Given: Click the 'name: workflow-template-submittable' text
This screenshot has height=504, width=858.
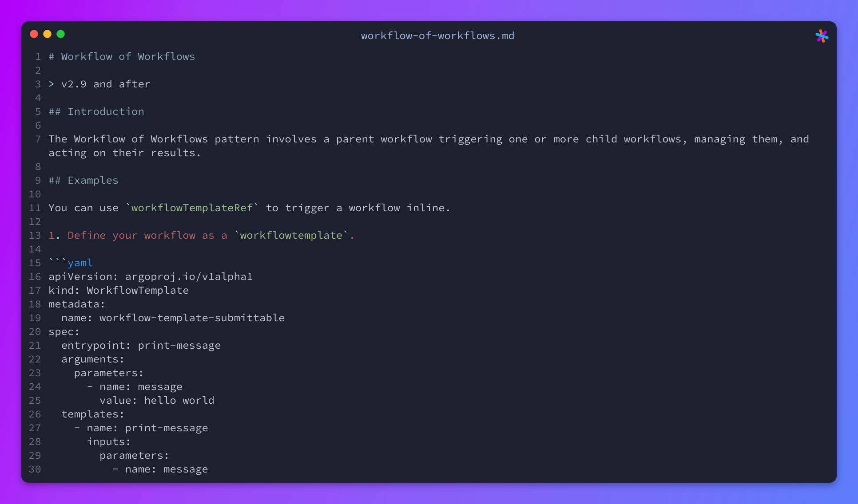Looking at the screenshot, I should pyautogui.click(x=173, y=318).
